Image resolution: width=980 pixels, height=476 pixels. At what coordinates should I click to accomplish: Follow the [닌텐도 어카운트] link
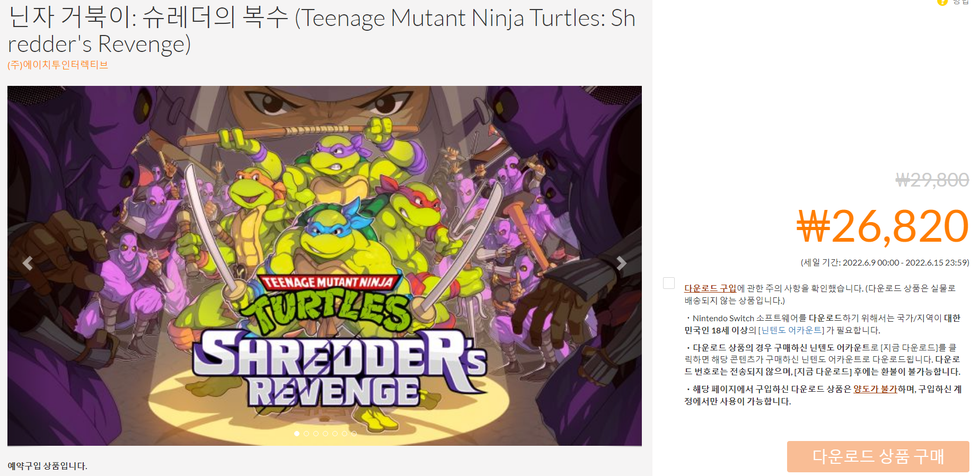pyautogui.click(x=791, y=330)
